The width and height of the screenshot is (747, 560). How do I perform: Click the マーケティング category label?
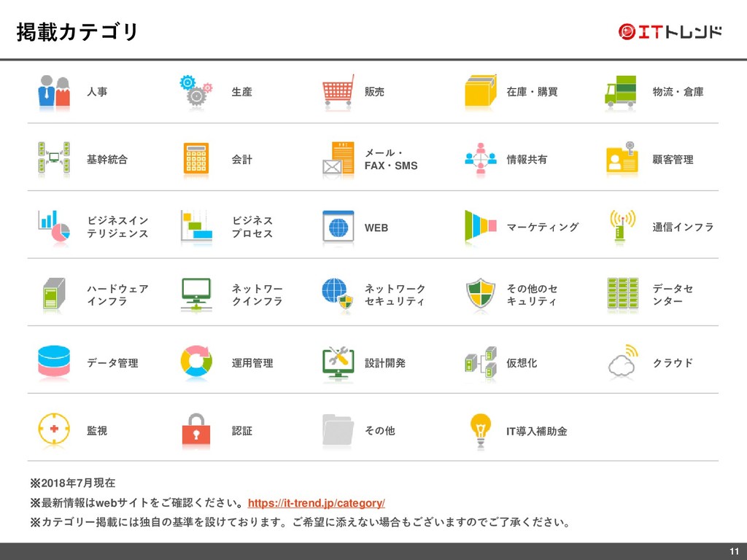543,227
